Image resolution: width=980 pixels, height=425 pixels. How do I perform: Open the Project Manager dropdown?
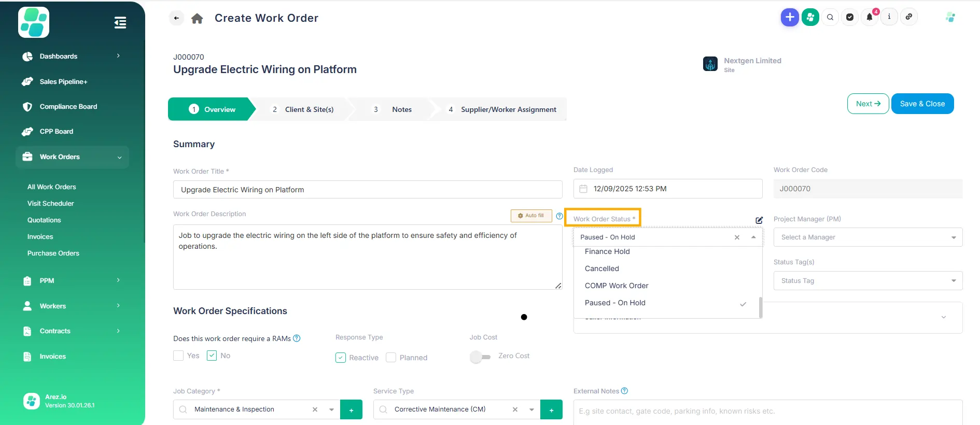click(867, 237)
